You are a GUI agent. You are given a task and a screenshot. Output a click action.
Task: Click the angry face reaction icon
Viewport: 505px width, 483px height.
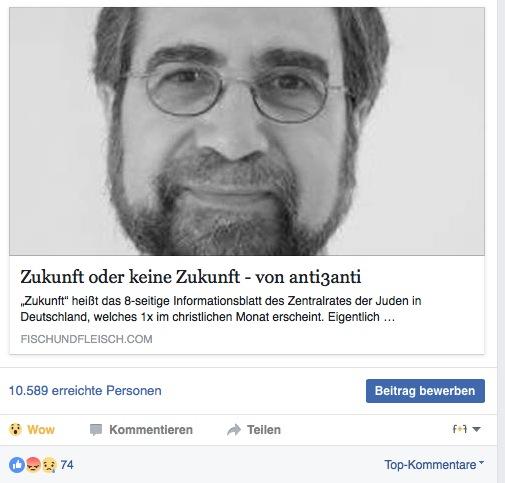click(33, 465)
